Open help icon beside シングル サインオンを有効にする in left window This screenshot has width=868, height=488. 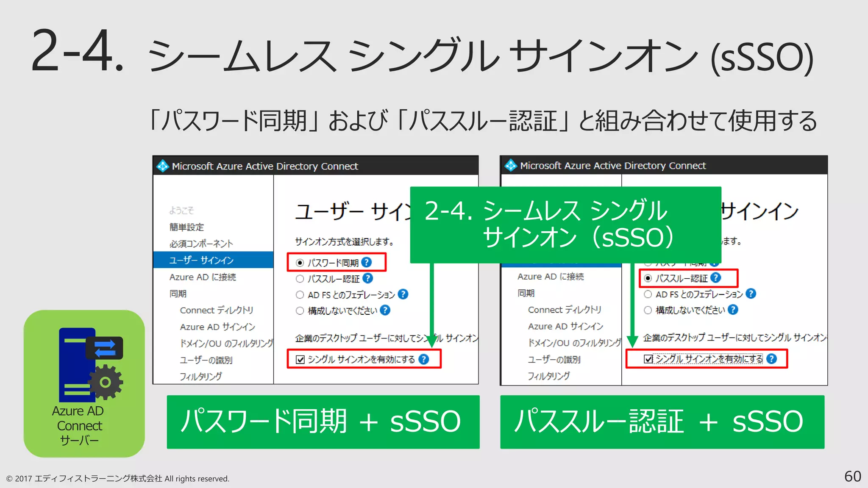(423, 359)
